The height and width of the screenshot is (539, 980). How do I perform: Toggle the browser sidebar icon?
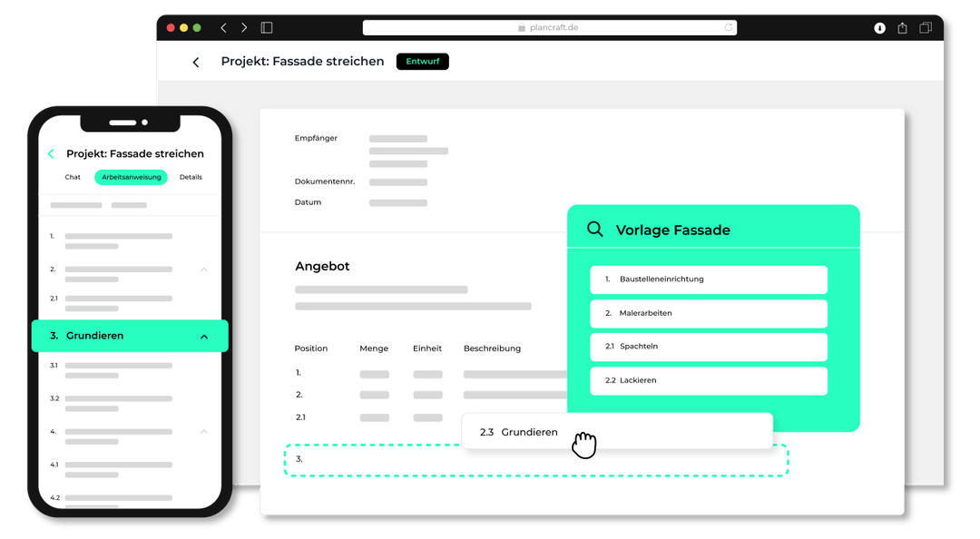click(267, 28)
